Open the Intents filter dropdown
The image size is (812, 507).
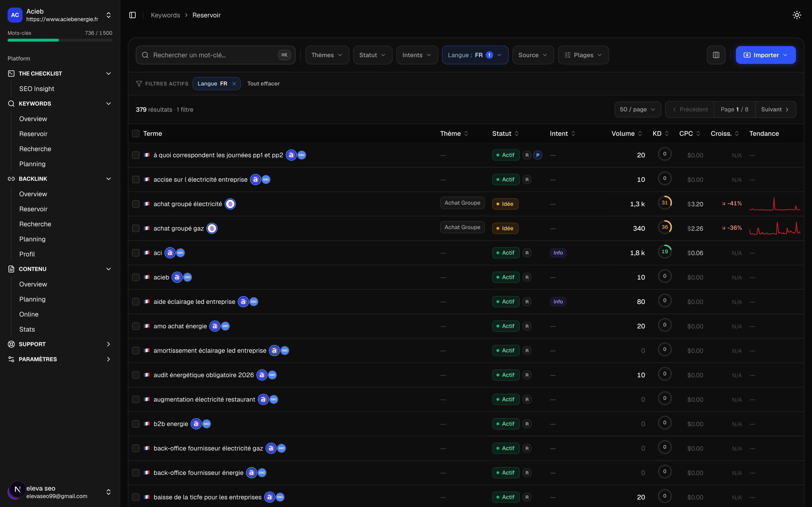coord(417,55)
